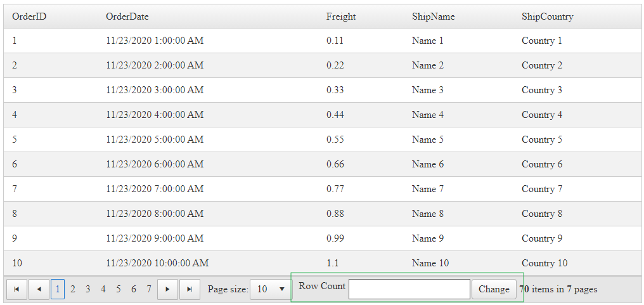Sort by the ShipCountry column header
644x305 pixels.
pos(547,16)
